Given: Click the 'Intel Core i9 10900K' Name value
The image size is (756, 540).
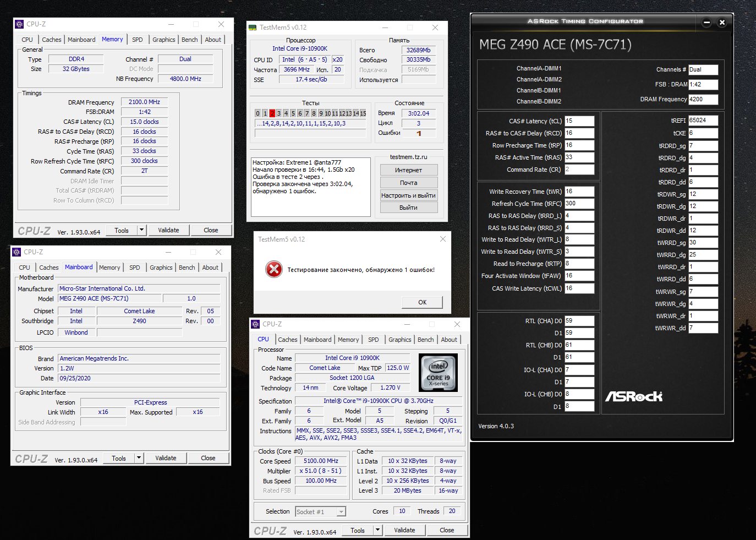Looking at the screenshot, I should tap(352, 358).
